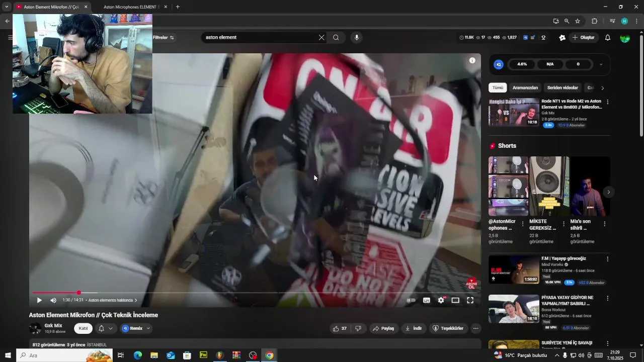Open the white flower-shaped extension icon
Screen dimensions: 644x362
(x=562, y=37)
